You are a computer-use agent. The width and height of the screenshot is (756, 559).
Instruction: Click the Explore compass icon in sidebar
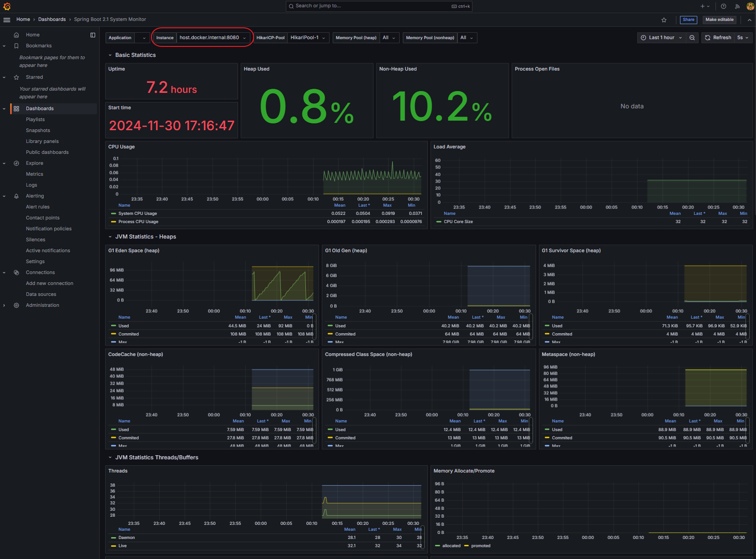tap(16, 163)
